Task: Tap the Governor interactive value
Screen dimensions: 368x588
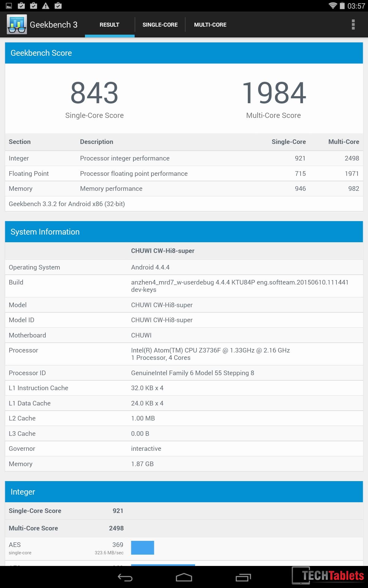Action: (x=146, y=449)
